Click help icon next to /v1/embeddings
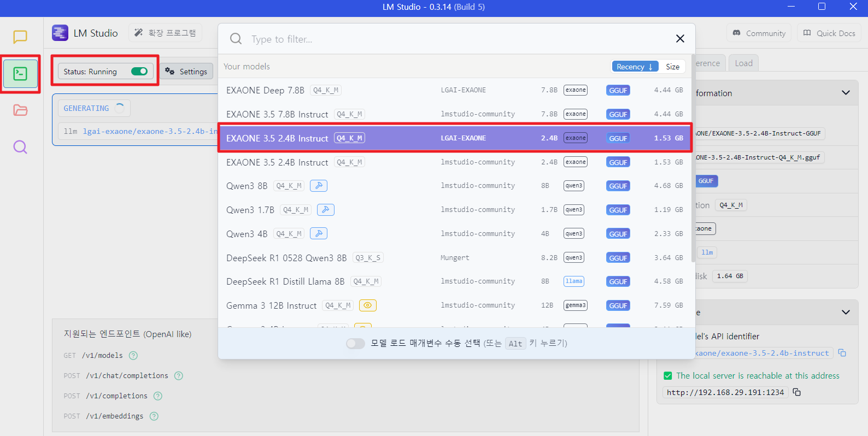The width and height of the screenshot is (868, 436). (154, 416)
